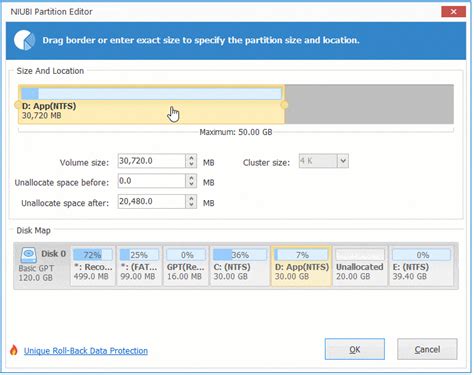Viewport: 474px width, 375px height.
Task: Increase Unallocate space before value
Action: coord(191,178)
